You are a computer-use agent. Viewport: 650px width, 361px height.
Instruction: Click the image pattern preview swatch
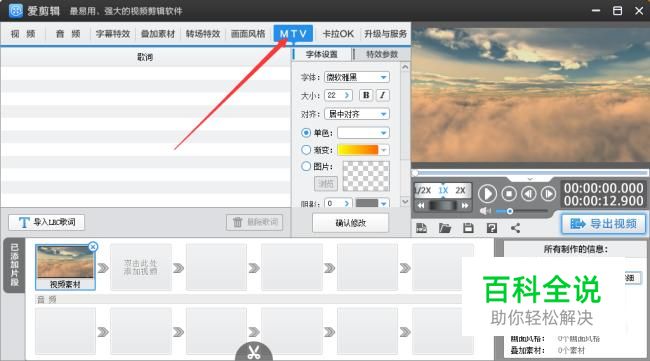(366, 176)
